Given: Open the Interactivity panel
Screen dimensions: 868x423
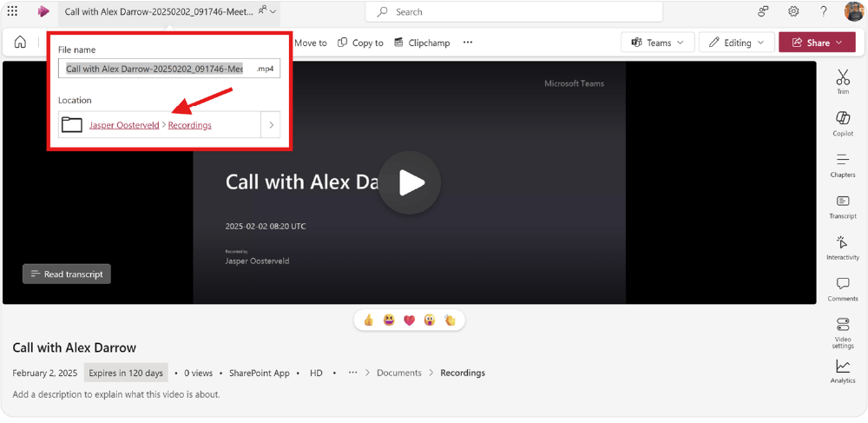Looking at the screenshot, I should click(x=843, y=248).
